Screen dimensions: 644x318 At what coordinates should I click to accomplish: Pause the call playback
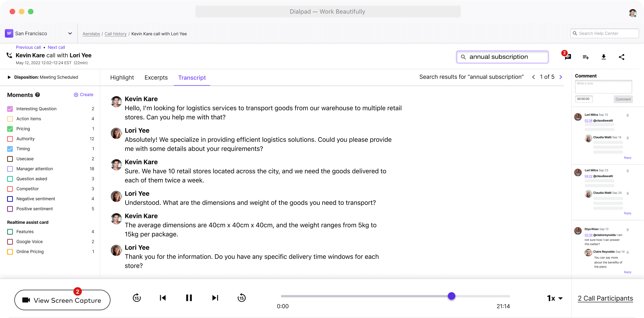(189, 298)
